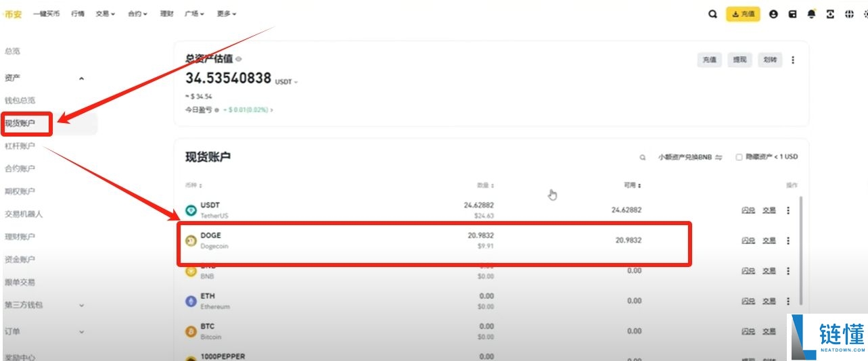Select 现货账户 in the sidebar
Viewport: 868px width, 361px height.
point(20,124)
